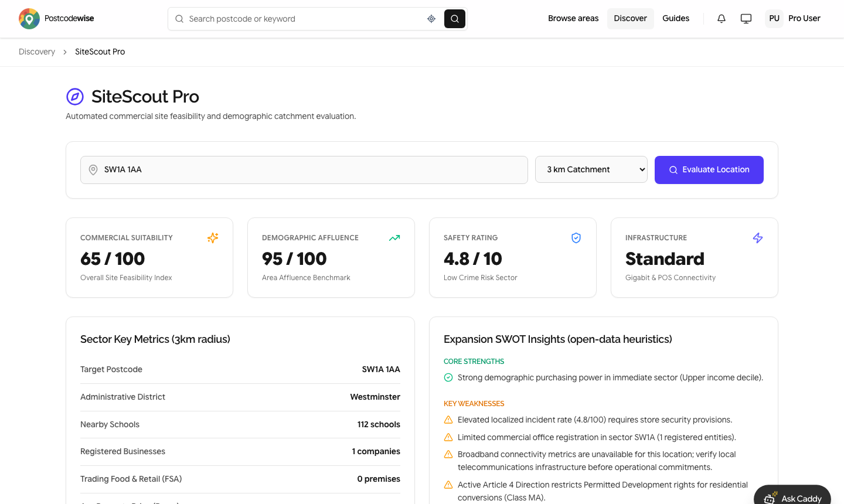
Task: Open the PU user avatar
Action: (x=774, y=19)
